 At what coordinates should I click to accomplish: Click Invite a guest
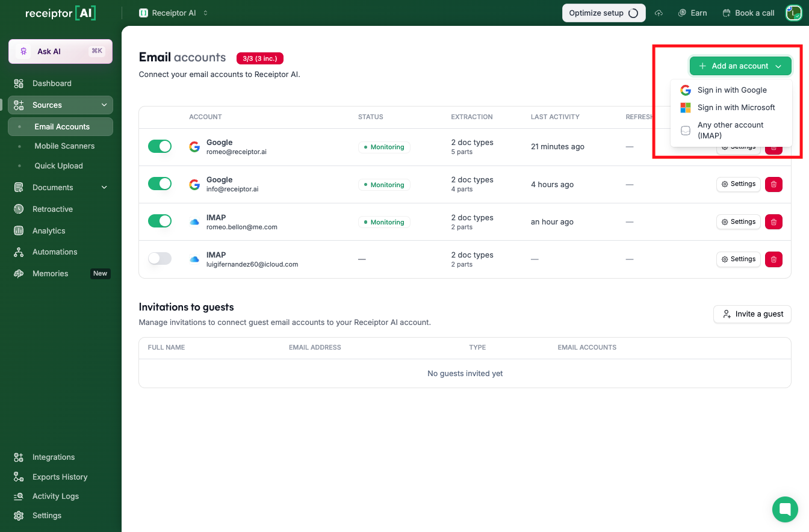click(x=752, y=314)
